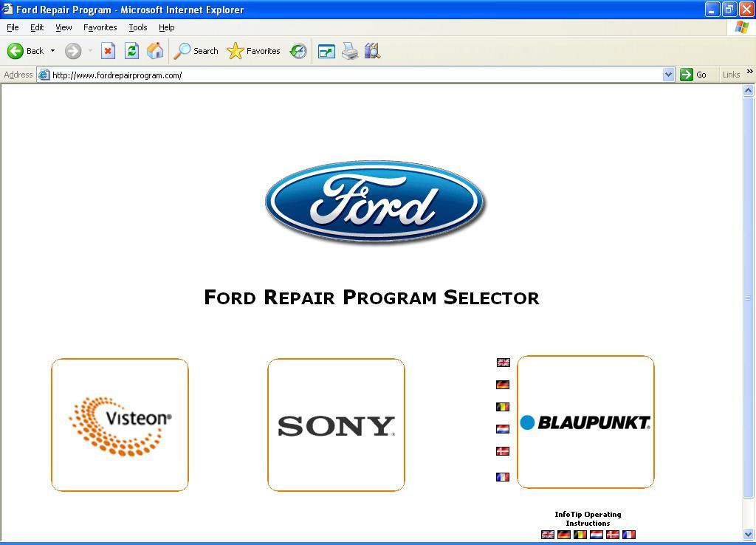Open Favorites star panel
The width and height of the screenshot is (756, 545).
(x=254, y=51)
